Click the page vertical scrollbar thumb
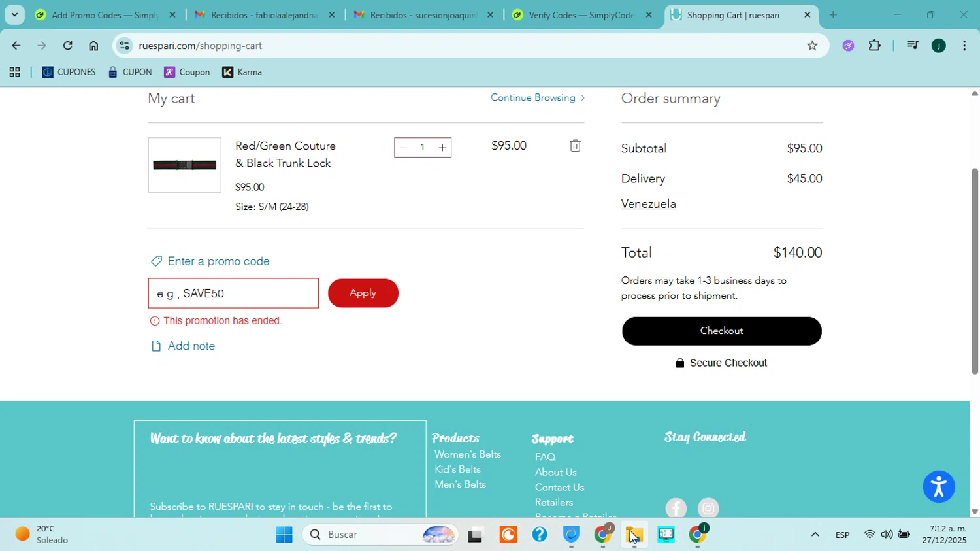The height and width of the screenshot is (551, 980). 974,271
